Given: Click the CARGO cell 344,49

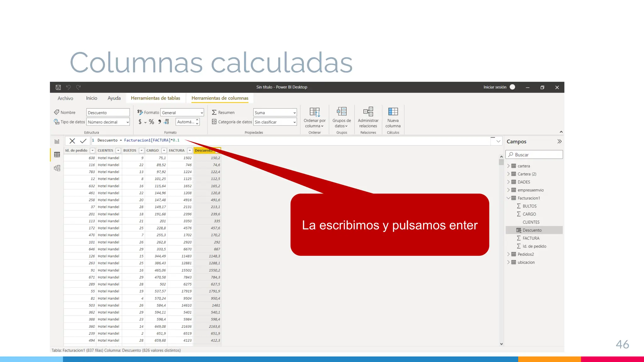Looking at the screenshot, I should (156, 256).
